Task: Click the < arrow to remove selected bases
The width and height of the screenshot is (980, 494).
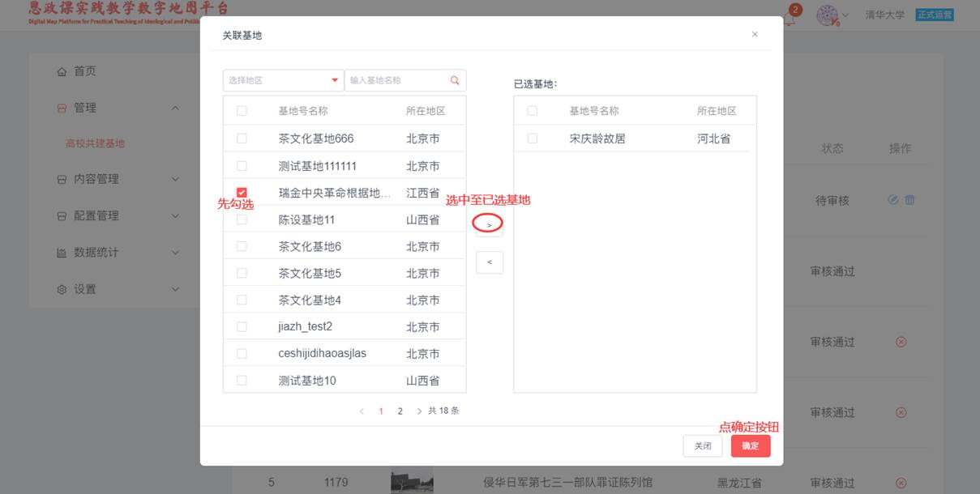Action: (489, 262)
